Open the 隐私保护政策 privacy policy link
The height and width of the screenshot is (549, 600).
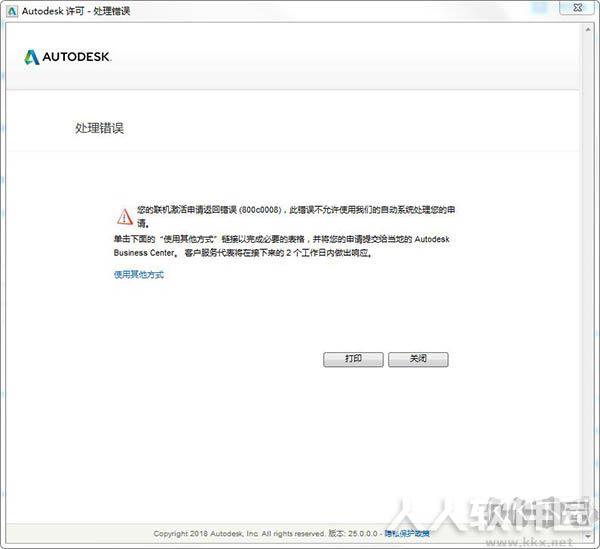point(407,533)
